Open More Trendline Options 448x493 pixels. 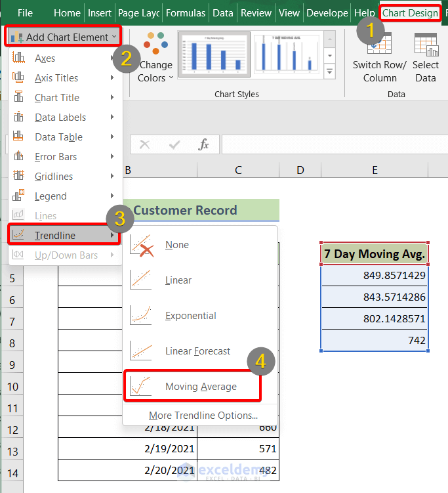coord(203,416)
